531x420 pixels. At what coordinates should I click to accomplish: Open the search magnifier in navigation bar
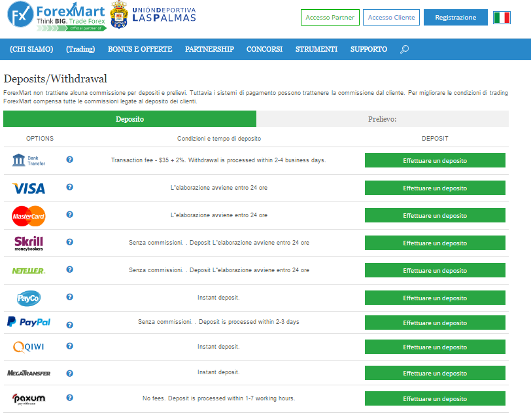404,50
